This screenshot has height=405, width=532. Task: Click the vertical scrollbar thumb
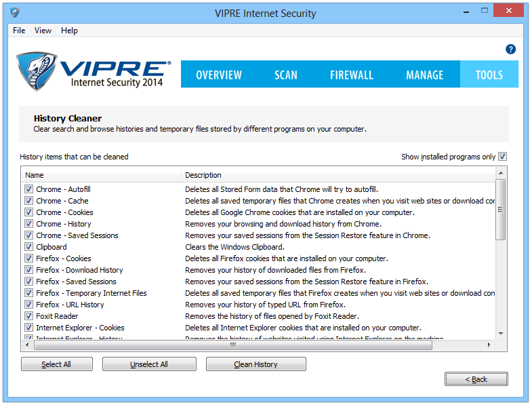tap(501, 210)
